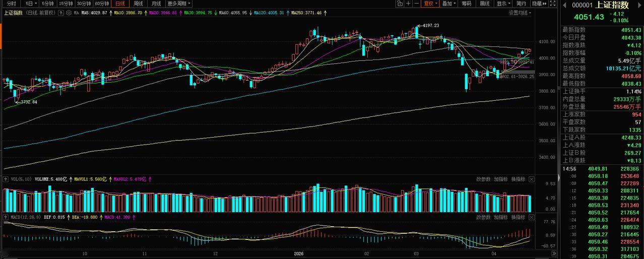Click the MA20:3946.81 indicator value
644x259 pixels.
[x=163, y=13]
